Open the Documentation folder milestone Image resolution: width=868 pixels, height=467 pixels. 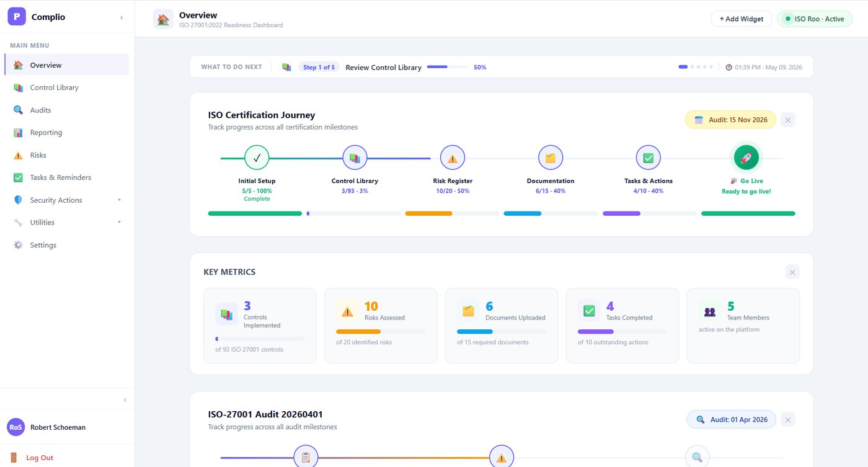tap(551, 158)
